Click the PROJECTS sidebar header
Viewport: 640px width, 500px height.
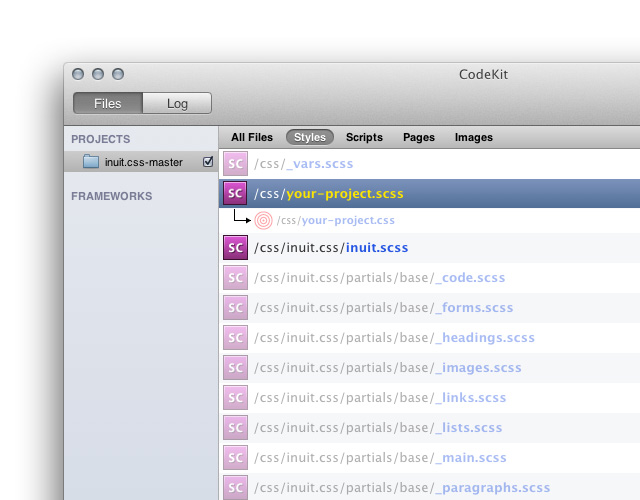100,139
